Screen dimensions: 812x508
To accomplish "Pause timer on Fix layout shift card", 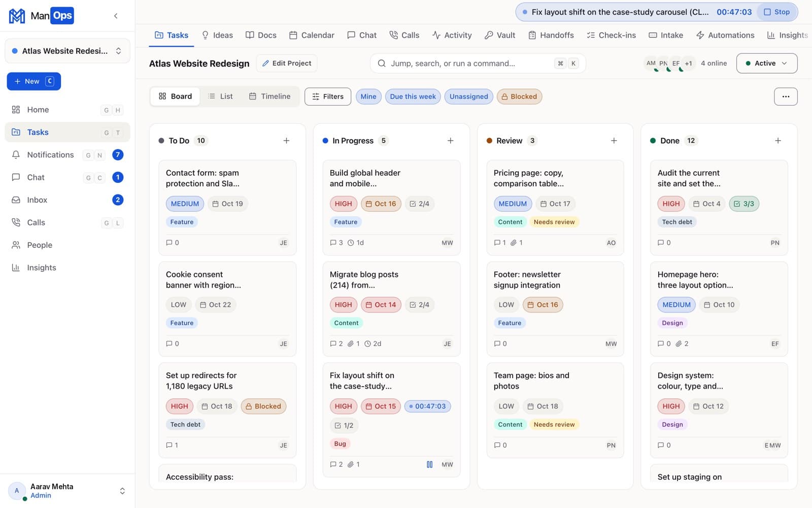I will pos(429,464).
